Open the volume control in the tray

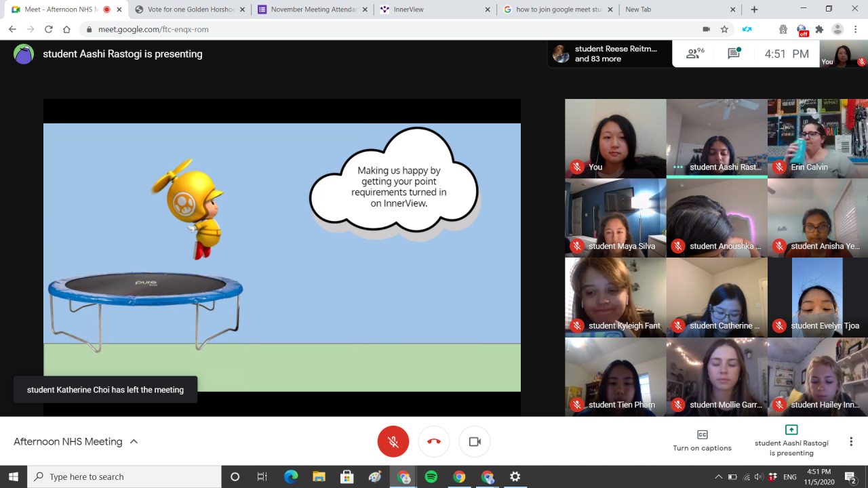(x=759, y=476)
